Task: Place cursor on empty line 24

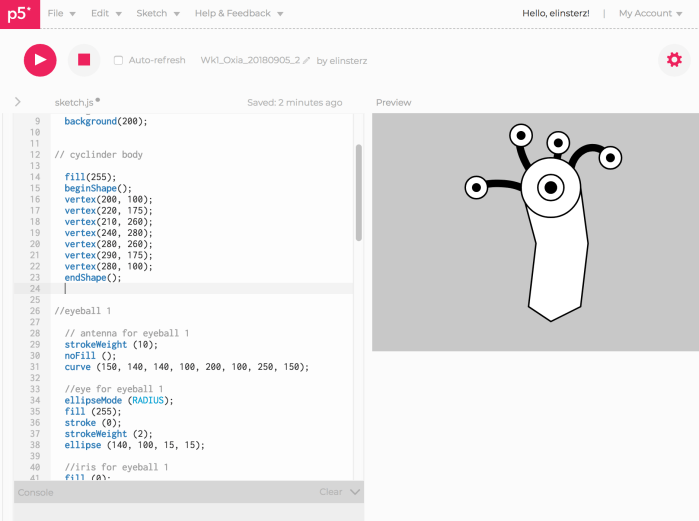Action: click(x=202, y=288)
